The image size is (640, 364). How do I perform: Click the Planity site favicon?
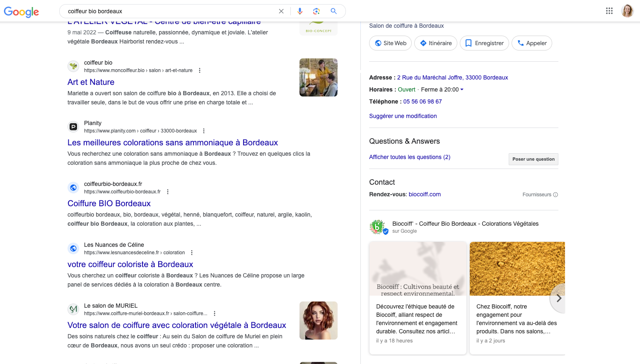[x=73, y=127]
